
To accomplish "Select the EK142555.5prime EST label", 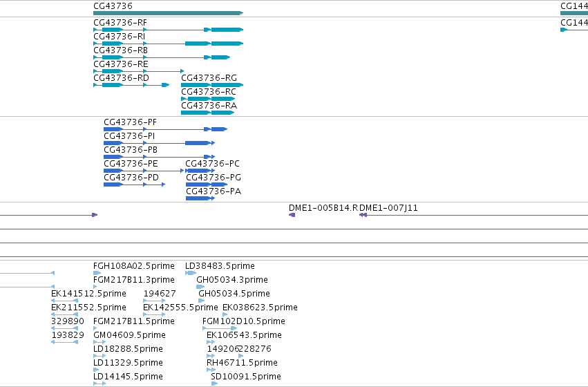I will coord(181,308).
